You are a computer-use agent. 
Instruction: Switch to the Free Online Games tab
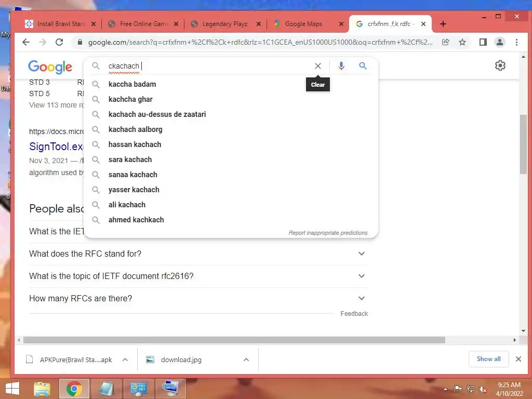pyautogui.click(x=143, y=24)
